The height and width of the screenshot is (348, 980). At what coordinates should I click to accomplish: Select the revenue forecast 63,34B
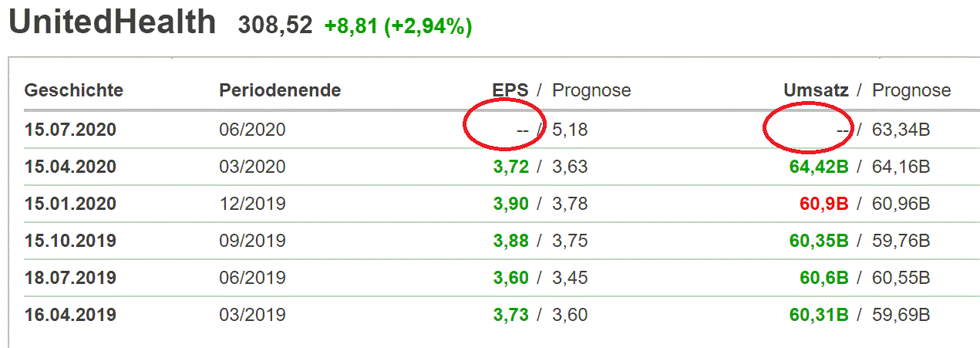click(901, 130)
